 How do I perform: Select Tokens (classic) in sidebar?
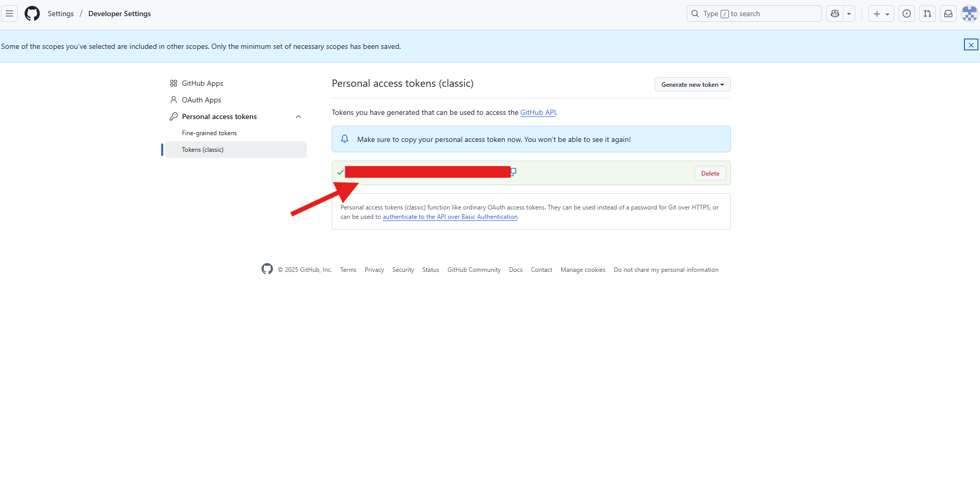(x=203, y=150)
